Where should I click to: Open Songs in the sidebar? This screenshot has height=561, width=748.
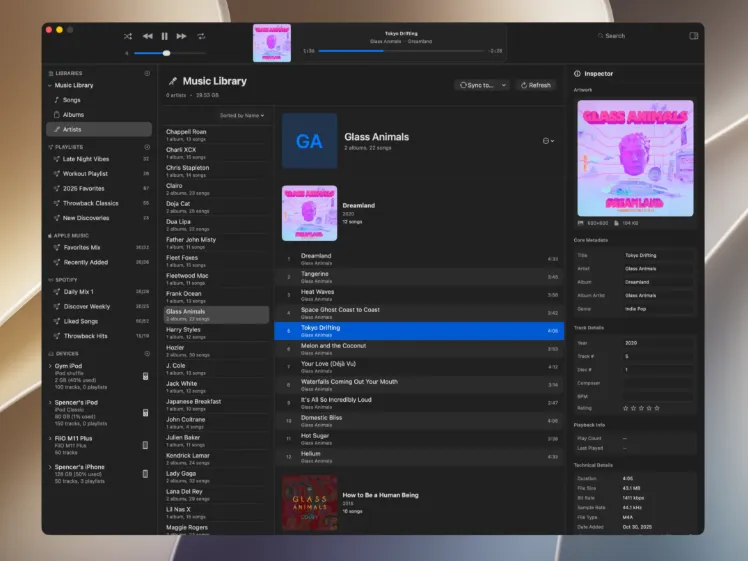[x=99, y=100]
